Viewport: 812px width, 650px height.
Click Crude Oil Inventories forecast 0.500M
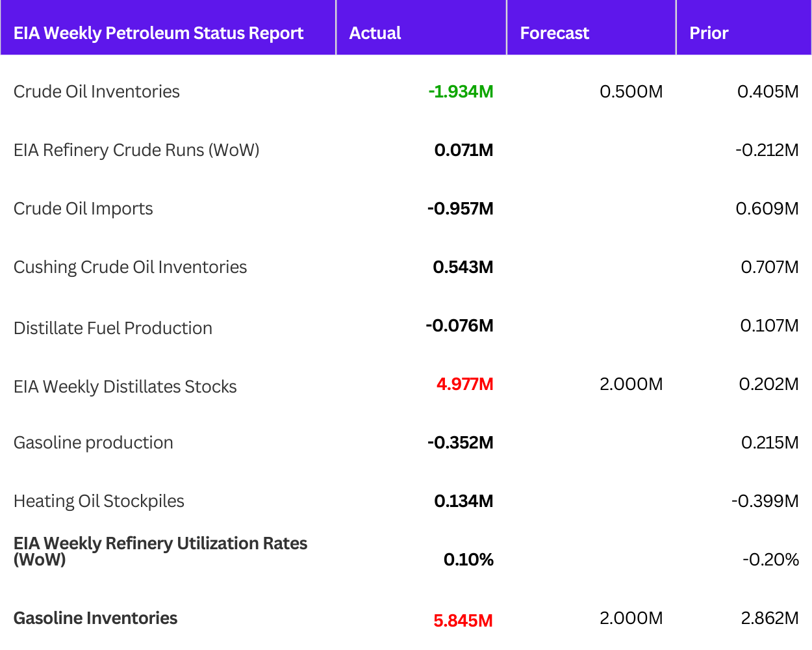click(x=631, y=92)
